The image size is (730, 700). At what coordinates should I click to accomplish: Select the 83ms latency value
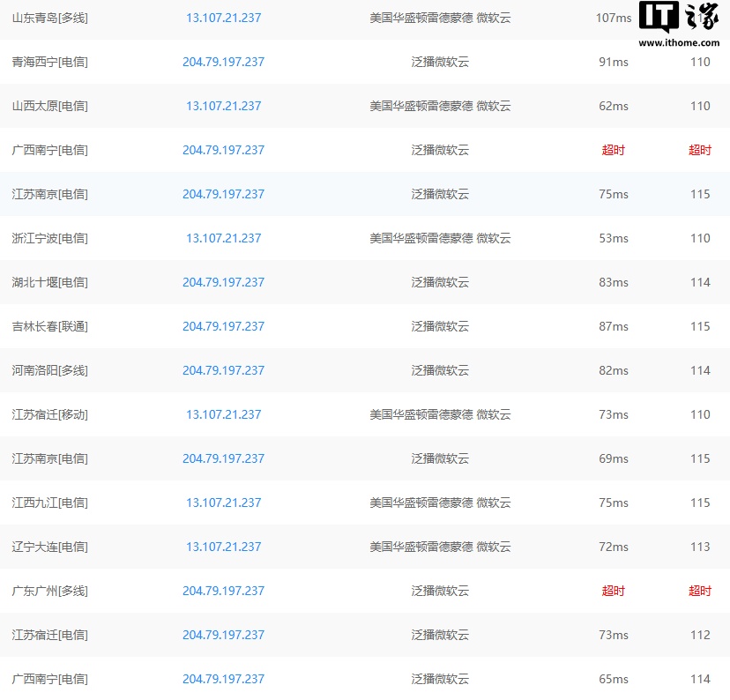tap(614, 282)
